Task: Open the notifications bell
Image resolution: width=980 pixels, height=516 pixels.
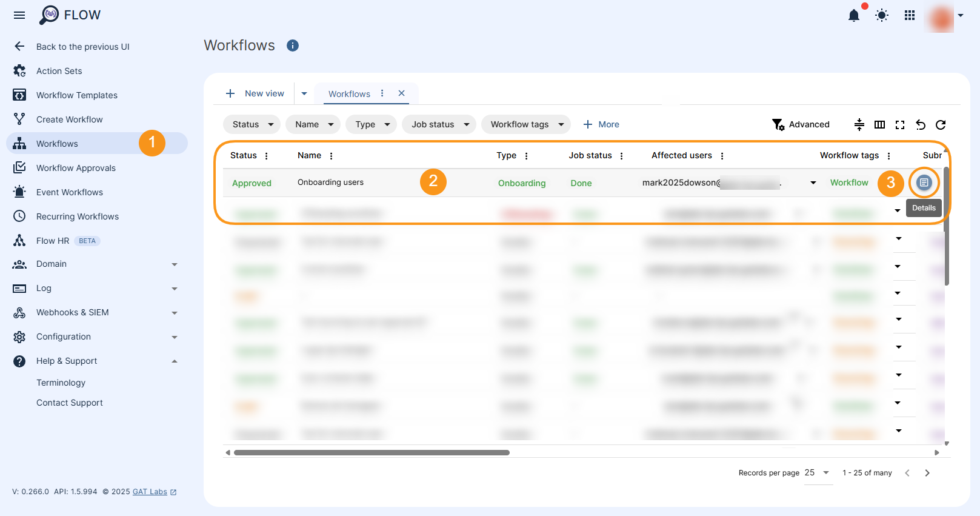Action: click(x=854, y=16)
